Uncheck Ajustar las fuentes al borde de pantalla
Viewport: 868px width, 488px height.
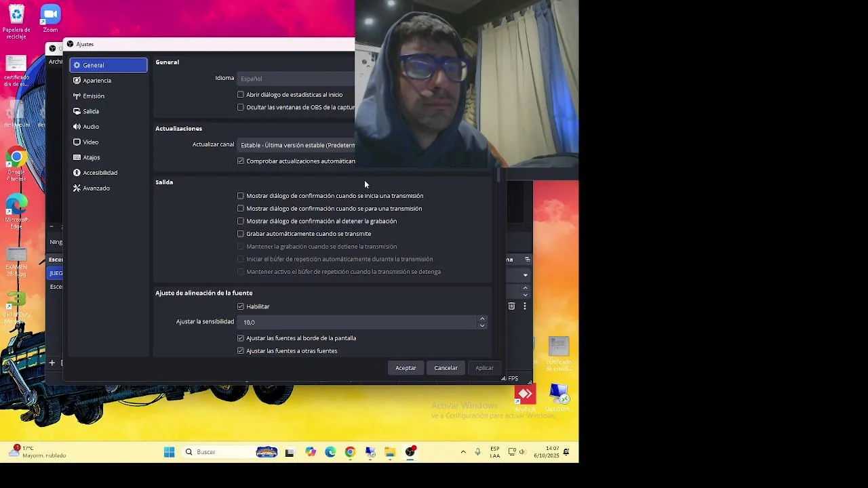pyautogui.click(x=241, y=338)
